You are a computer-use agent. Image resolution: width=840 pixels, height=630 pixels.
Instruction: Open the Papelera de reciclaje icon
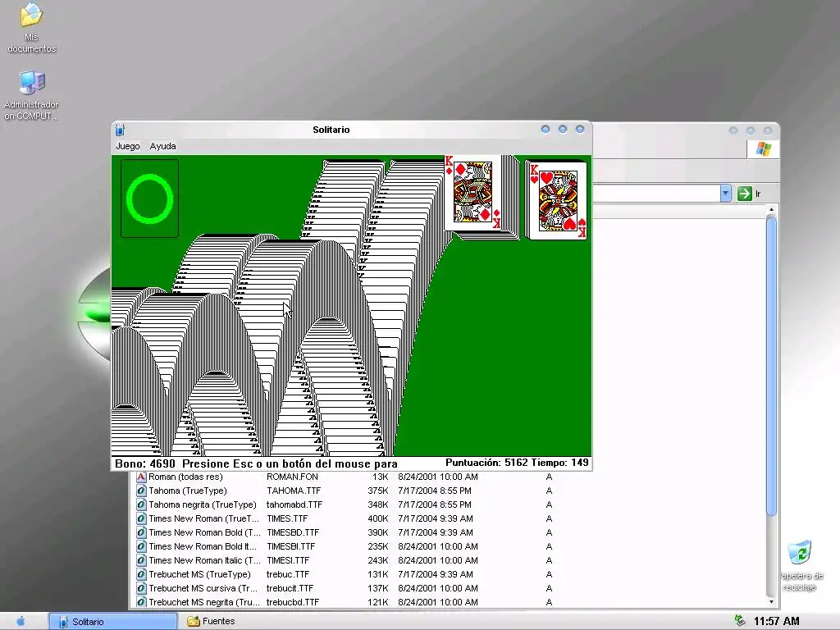tap(801, 566)
